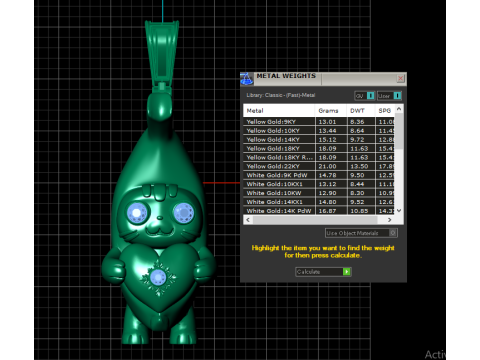Select the Yellow Gold:18KY row
480x360 pixels.
pyautogui.click(x=319, y=149)
